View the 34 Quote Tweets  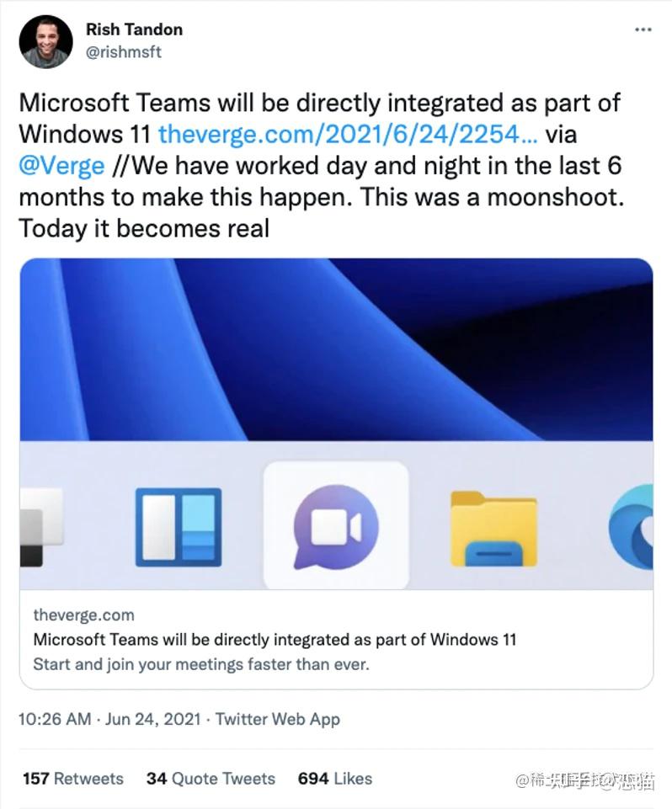pos(210,779)
